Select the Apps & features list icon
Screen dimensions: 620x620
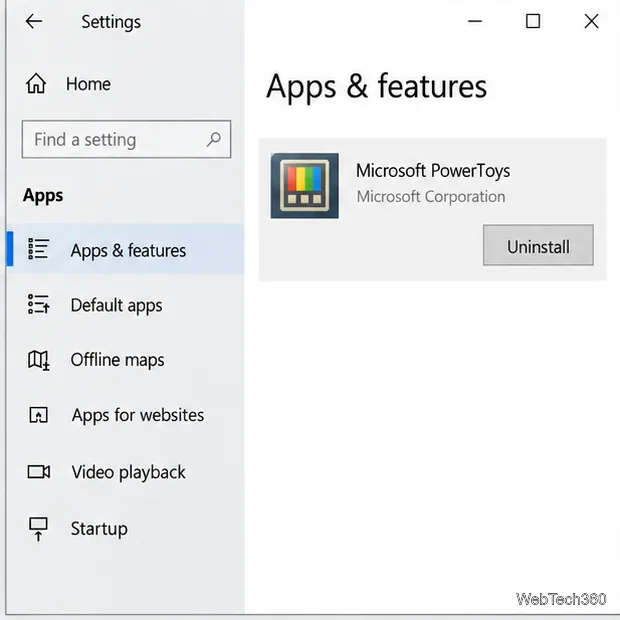[38, 249]
